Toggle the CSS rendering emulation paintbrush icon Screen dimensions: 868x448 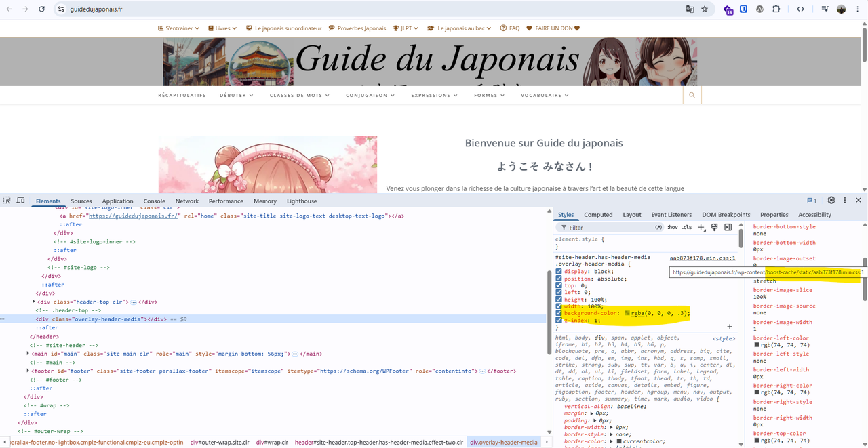point(715,228)
